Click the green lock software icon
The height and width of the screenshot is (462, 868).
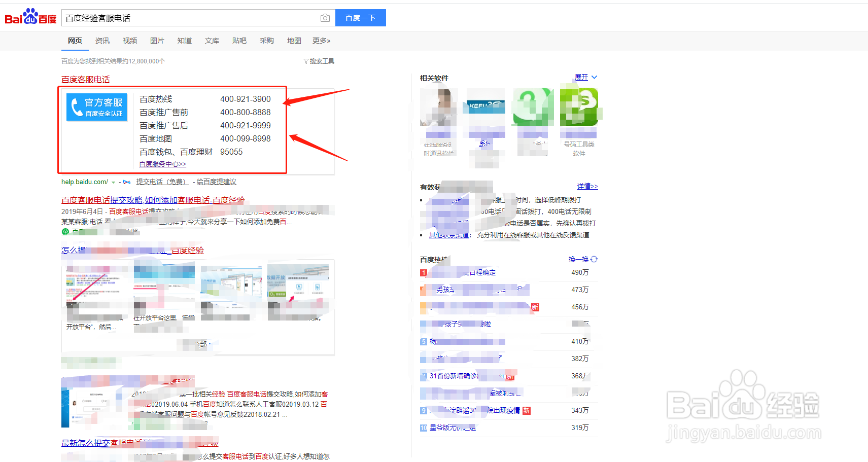533,106
